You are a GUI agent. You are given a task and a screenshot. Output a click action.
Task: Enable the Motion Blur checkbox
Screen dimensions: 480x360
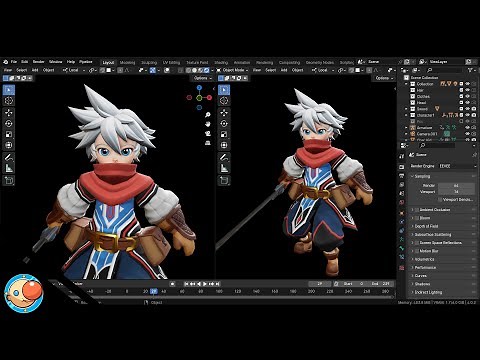tap(417, 251)
